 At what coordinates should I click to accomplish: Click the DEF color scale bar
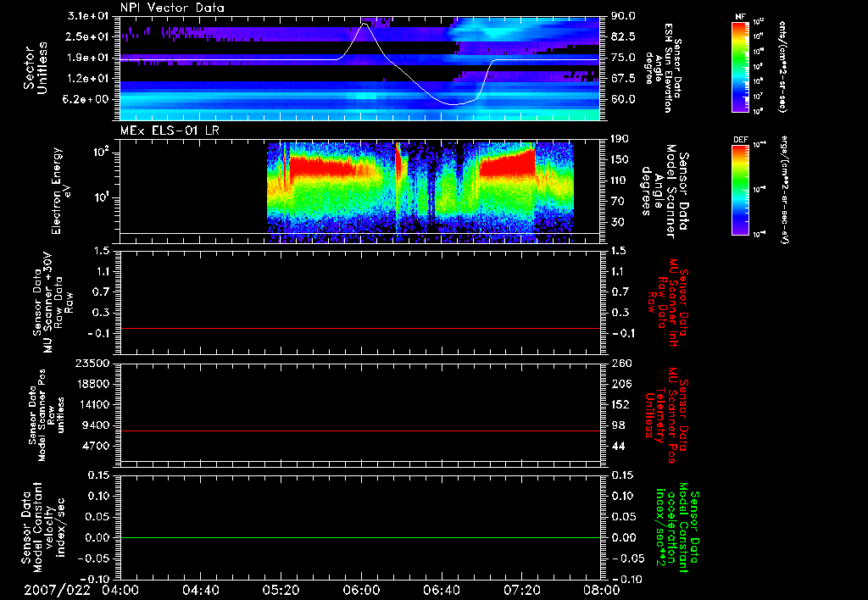[739, 188]
